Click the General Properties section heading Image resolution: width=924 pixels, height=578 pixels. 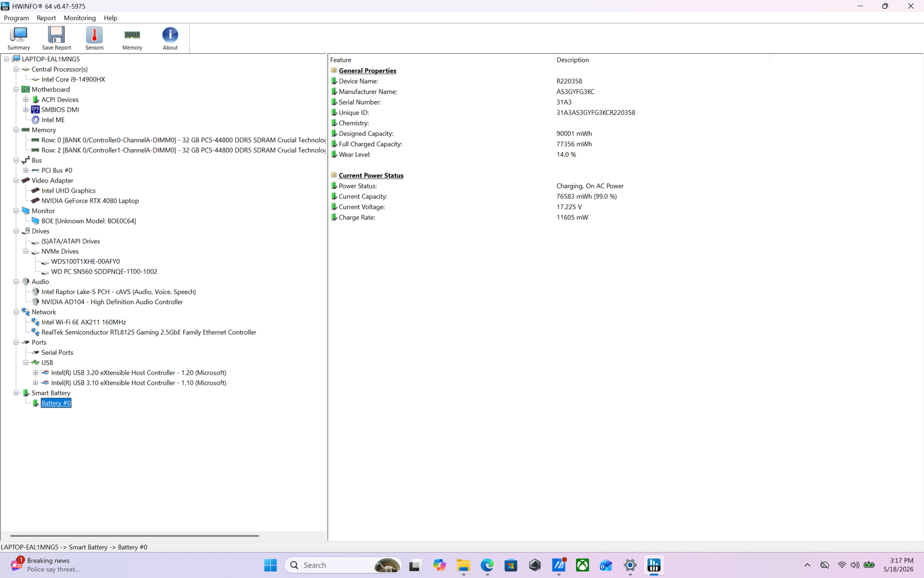pos(367,71)
